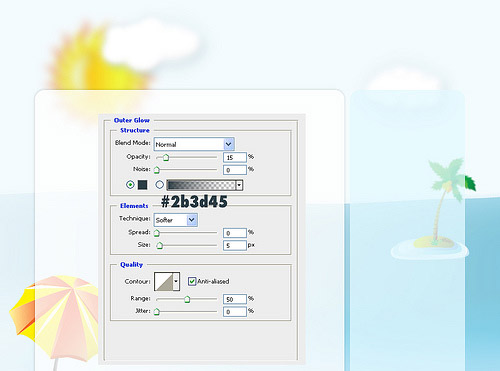Click the Range value field showing 50
This screenshot has height=371, width=500.
pos(235,299)
